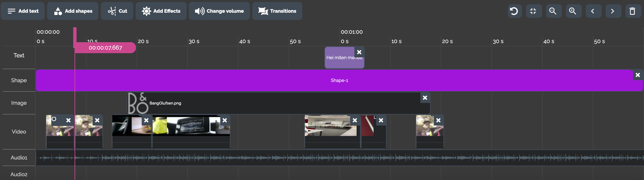
Task: Remove the 'Hei miten menee' text clip
Action: tap(359, 52)
